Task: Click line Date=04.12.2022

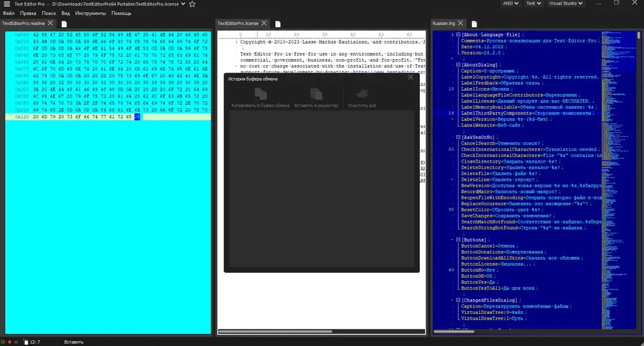Action: click(x=484, y=47)
